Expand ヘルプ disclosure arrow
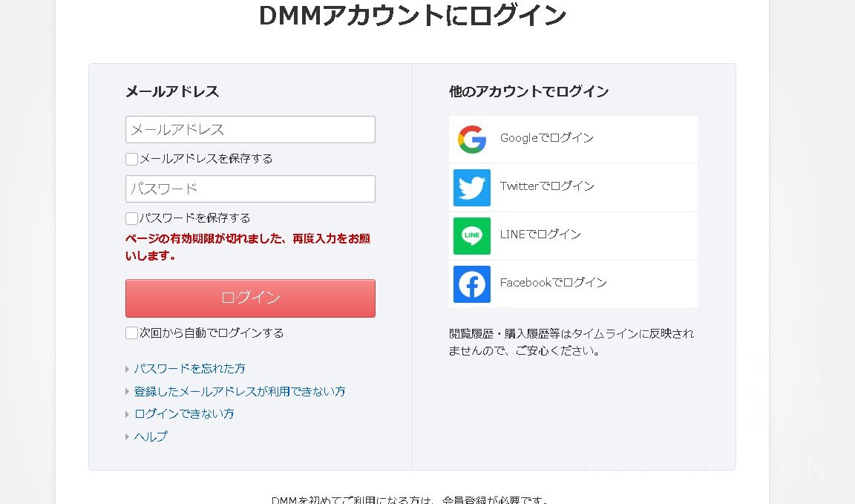Screen dimensions: 855x504 click(x=127, y=436)
